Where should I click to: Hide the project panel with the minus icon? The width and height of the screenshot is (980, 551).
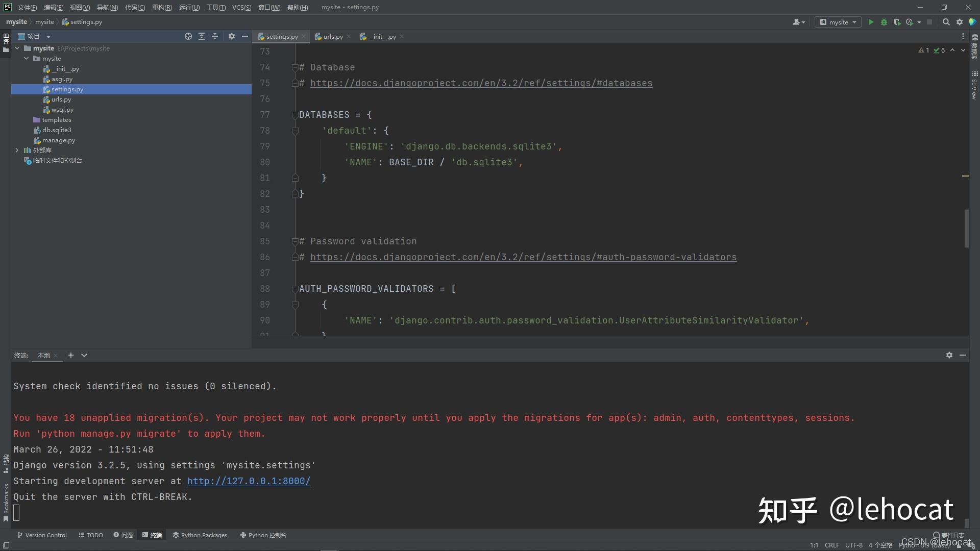pyautogui.click(x=245, y=36)
